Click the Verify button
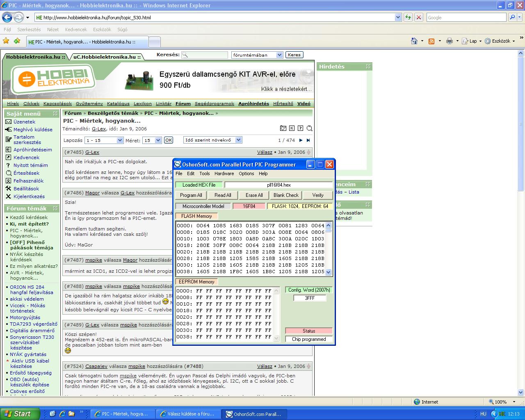Image resolution: width=525 pixels, height=420 pixels. pos(318,195)
